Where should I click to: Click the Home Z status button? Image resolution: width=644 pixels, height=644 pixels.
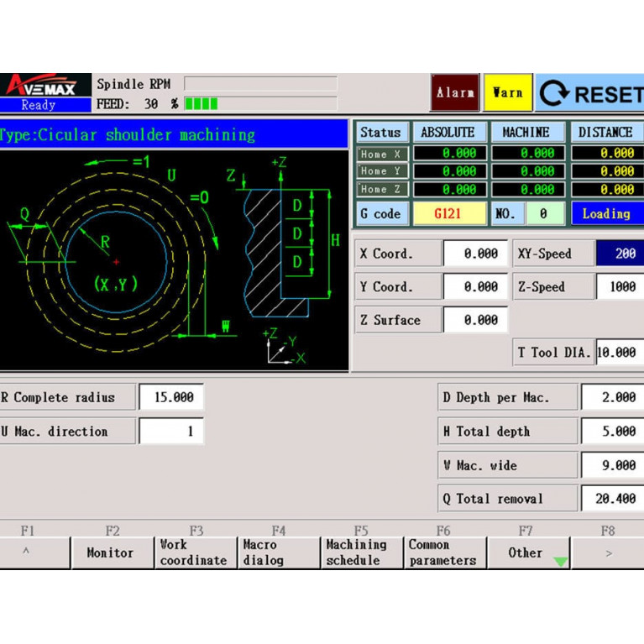coord(382,190)
